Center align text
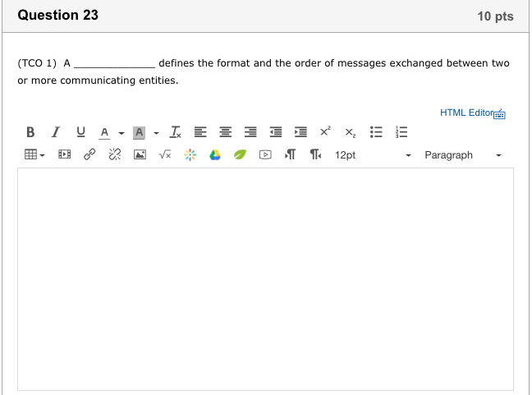Image resolution: width=532 pixels, height=395 pixels. coord(225,132)
